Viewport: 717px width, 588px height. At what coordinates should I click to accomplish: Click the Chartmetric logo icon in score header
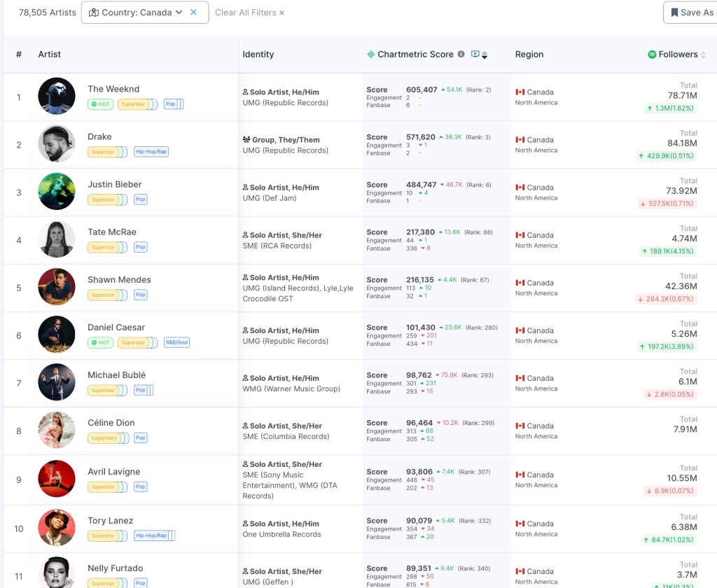[371, 55]
